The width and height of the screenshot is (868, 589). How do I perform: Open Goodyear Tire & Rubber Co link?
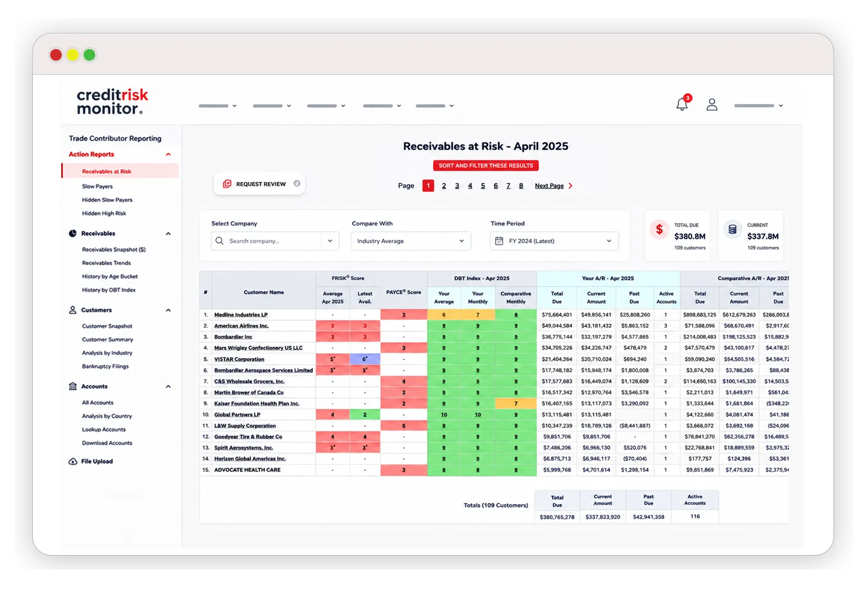coord(248,437)
